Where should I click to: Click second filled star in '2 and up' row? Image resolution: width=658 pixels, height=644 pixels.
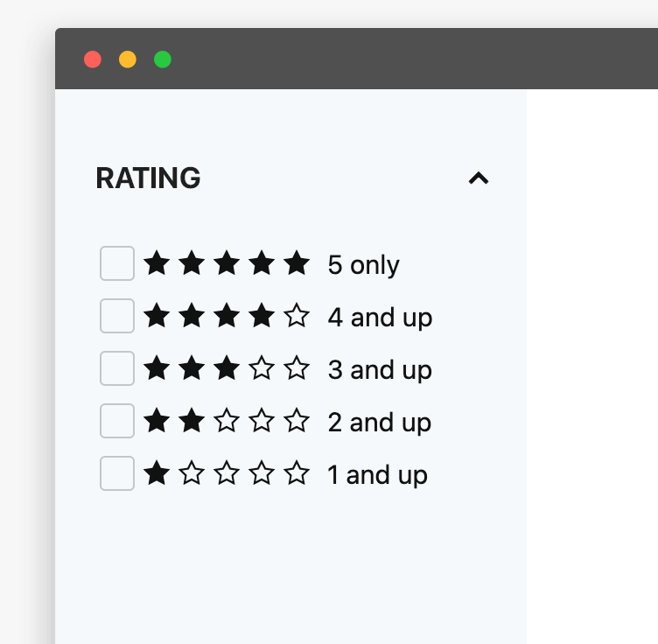(192, 420)
